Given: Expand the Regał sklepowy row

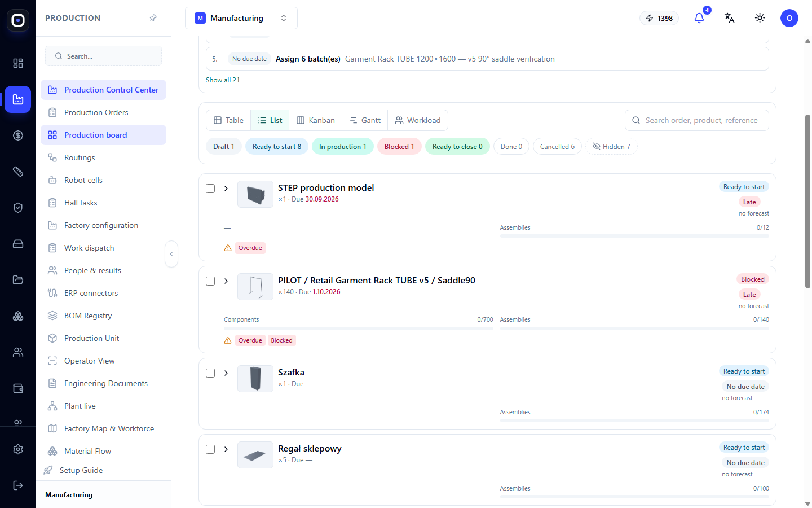Looking at the screenshot, I should point(226,449).
